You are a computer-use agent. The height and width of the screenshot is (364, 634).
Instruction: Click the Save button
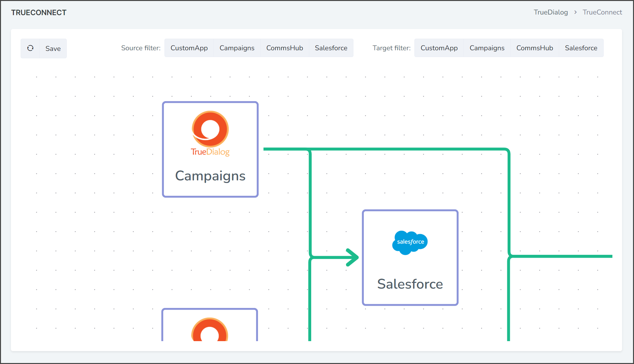53,48
